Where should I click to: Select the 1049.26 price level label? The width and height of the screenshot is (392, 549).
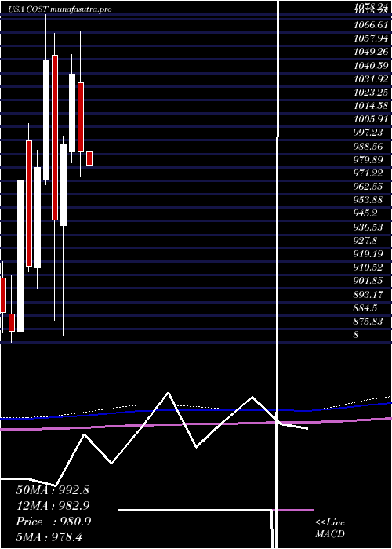click(372, 52)
